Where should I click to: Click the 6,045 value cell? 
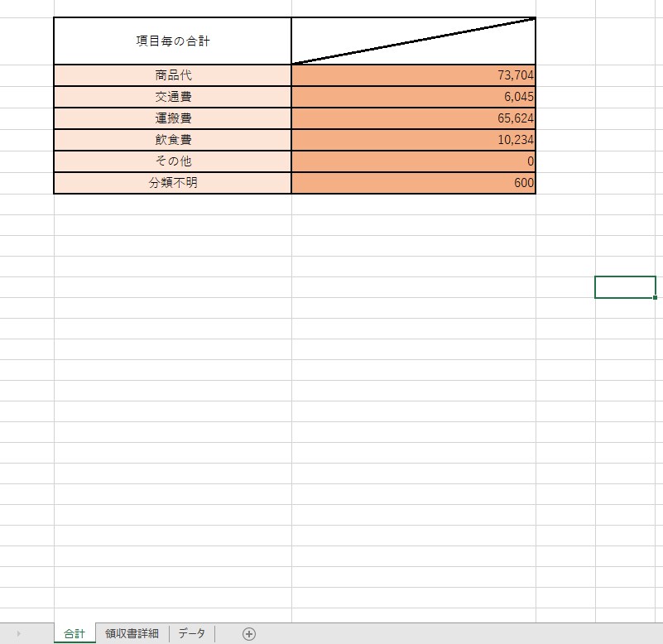coord(414,97)
